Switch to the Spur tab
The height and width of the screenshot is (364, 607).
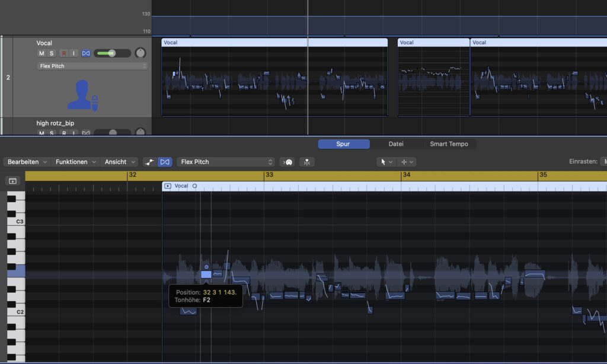(343, 144)
